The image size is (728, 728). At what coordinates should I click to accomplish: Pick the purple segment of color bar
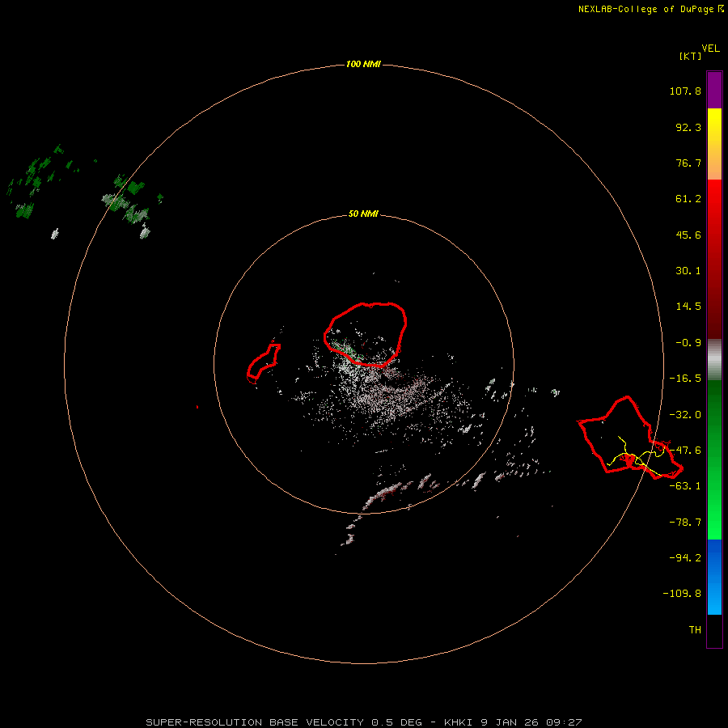[x=714, y=90]
